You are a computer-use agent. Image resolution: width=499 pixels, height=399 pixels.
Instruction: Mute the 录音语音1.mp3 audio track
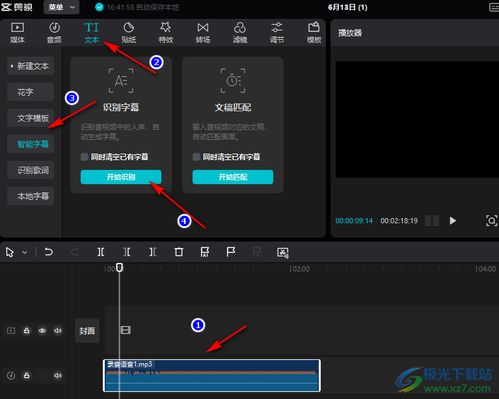pos(58,375)
